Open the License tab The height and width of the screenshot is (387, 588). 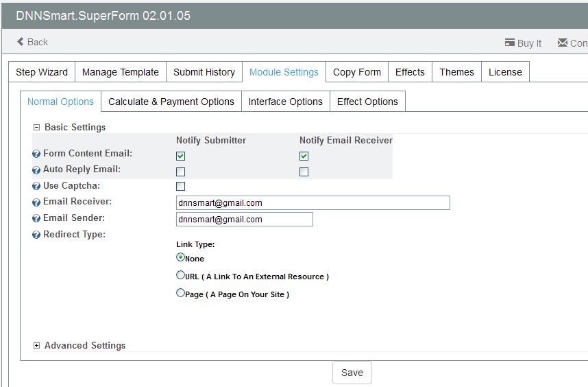tap(505, 71)
